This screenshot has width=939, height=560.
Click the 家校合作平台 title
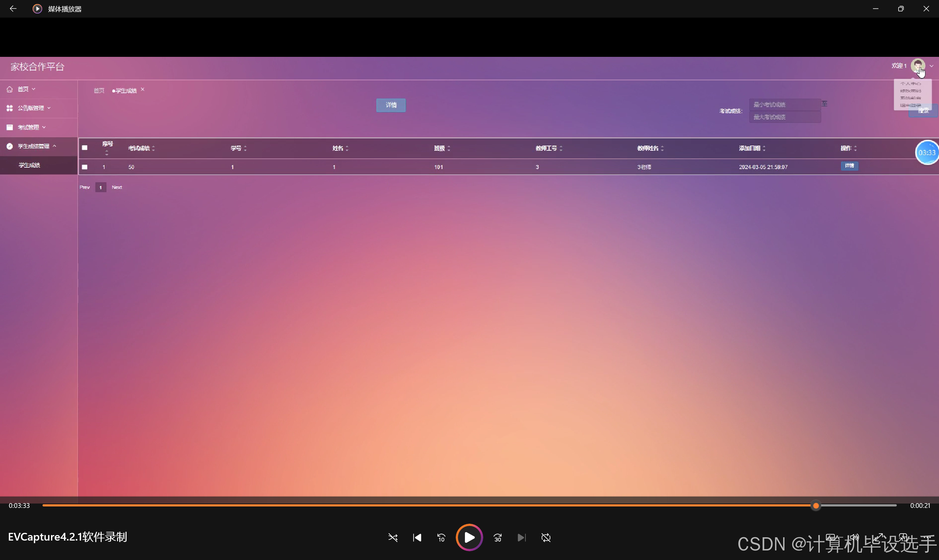[x=37, y=67]
